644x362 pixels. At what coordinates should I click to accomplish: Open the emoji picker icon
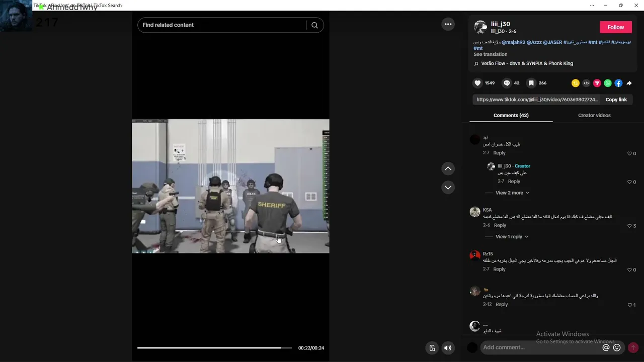[x=617, y=347]
